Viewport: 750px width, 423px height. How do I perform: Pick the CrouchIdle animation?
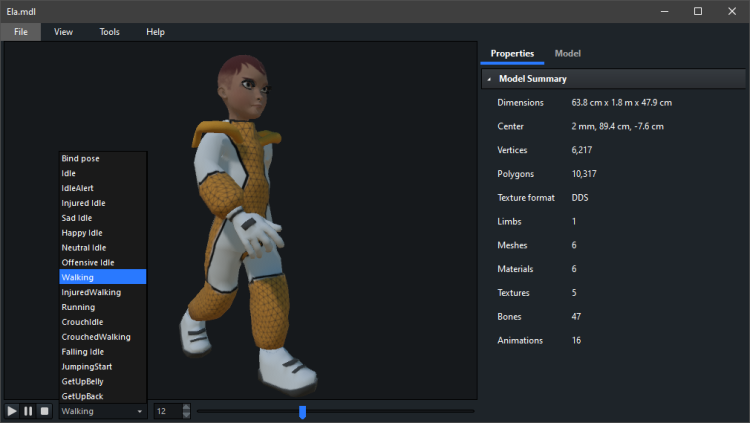102,322
